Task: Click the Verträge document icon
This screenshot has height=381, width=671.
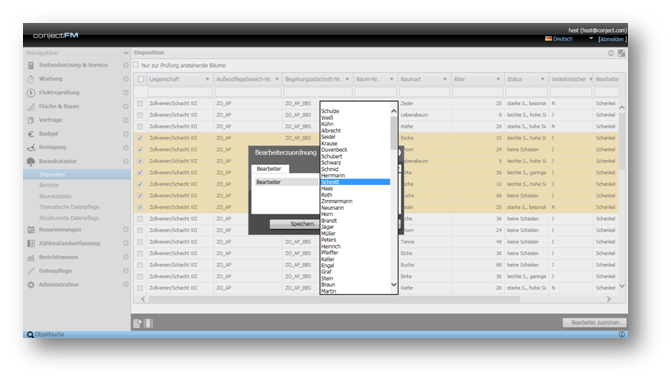Action: tap(31, 120)
